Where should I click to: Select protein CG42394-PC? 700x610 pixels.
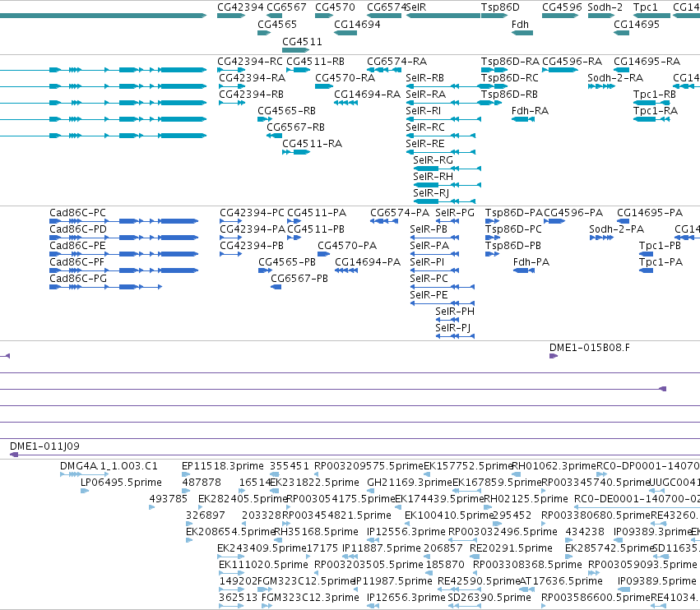231,221
